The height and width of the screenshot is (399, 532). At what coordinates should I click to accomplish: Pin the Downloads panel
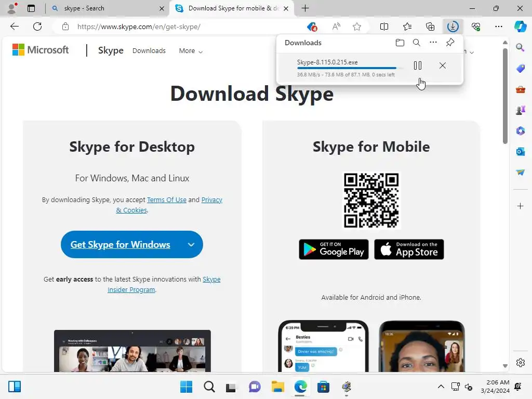[x=450, y=43]
